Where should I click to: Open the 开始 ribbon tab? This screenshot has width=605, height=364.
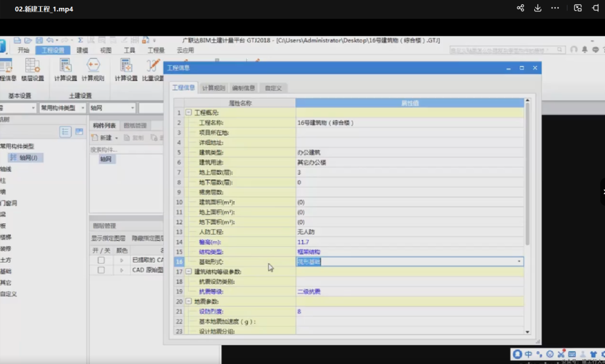23,50
